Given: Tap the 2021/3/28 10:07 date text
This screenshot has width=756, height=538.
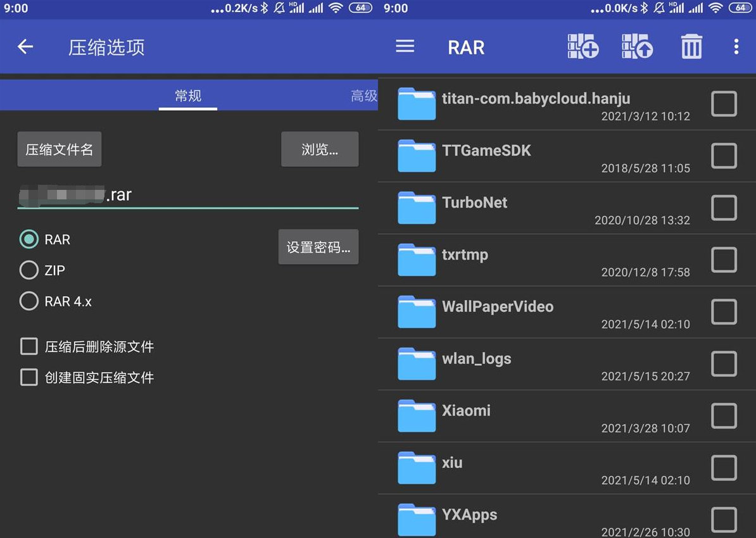Looking at the screenshot, I should coord(646,429).
